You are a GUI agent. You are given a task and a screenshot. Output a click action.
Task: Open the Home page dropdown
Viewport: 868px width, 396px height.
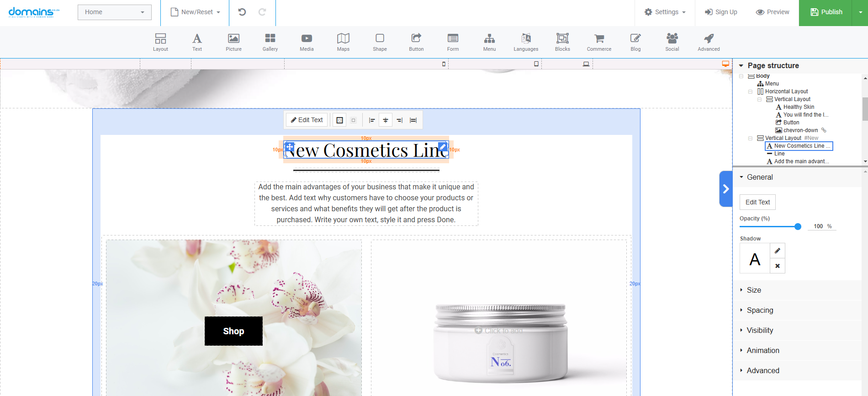(114, 12)
